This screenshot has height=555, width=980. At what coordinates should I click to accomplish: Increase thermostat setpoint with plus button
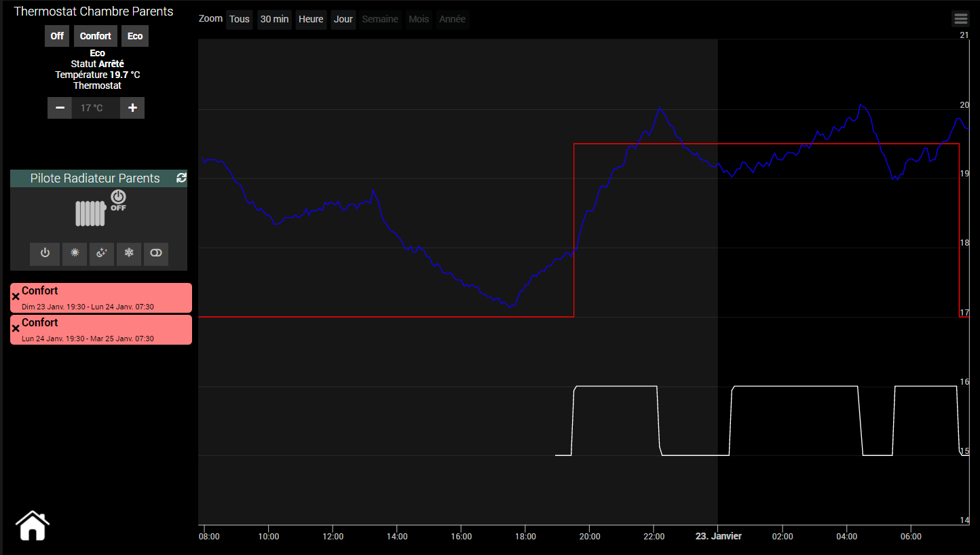132,108
